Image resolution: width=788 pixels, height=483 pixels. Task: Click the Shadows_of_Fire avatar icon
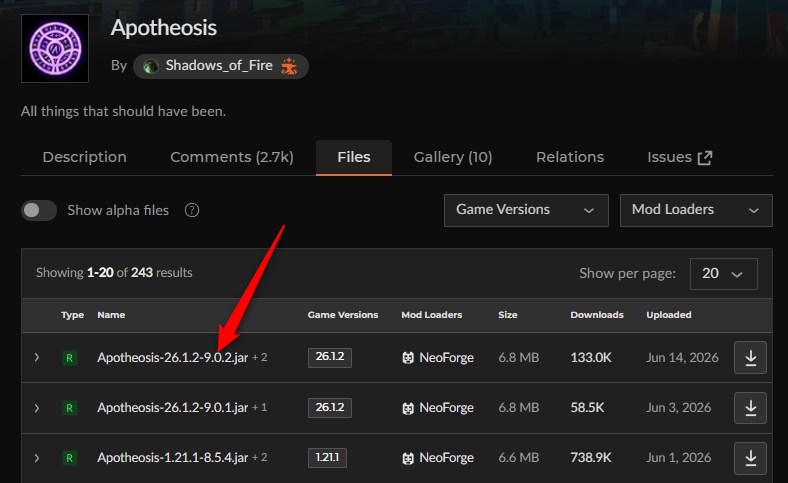151,66
